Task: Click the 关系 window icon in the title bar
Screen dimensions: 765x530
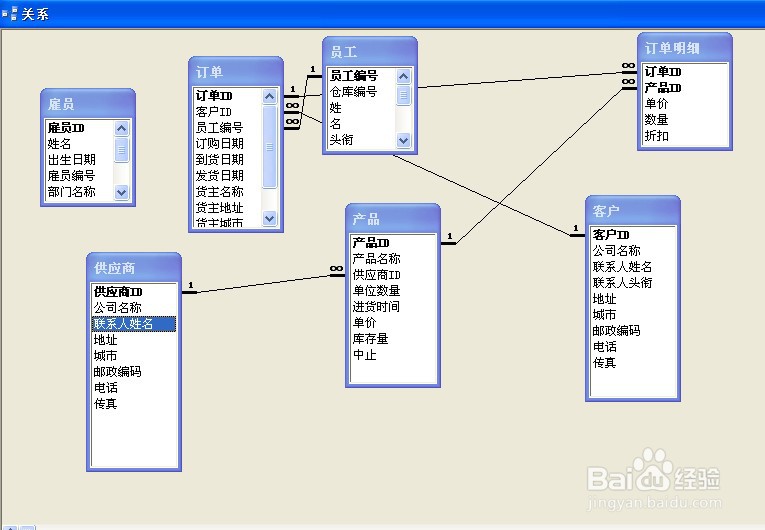Action: 10,13
